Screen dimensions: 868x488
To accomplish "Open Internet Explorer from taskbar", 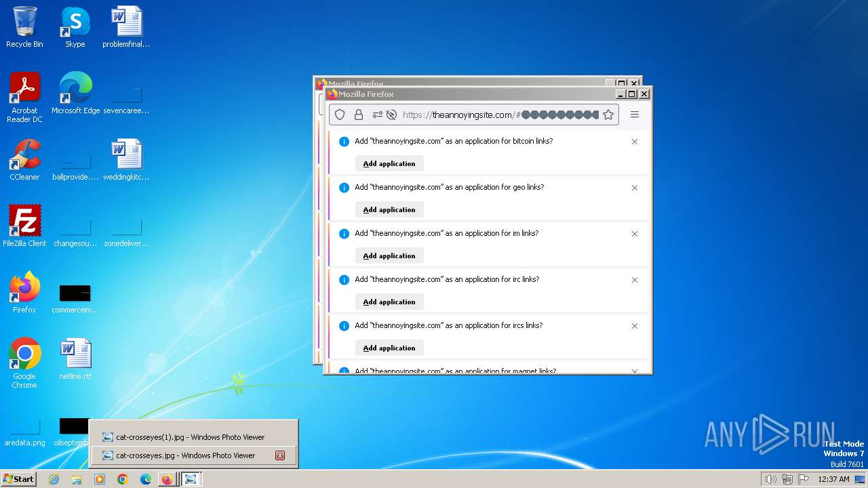I will click(54, 479).
